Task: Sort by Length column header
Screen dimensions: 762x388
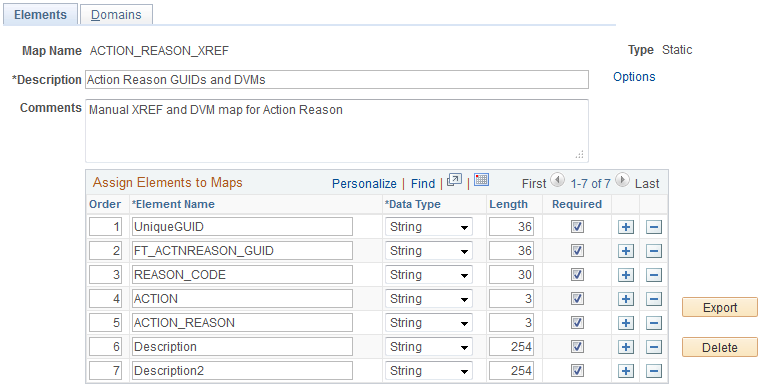Action: [x=508, y=204]
